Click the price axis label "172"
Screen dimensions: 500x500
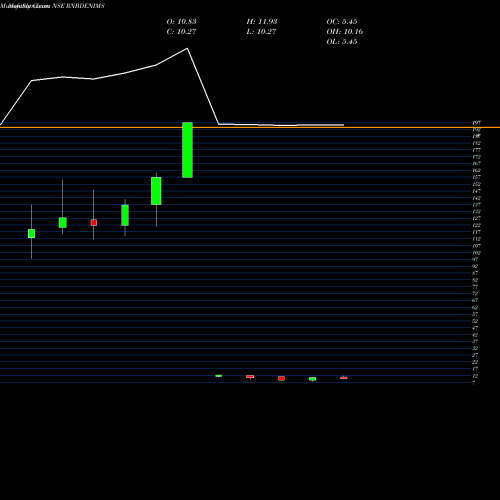[x=476, y=157]
